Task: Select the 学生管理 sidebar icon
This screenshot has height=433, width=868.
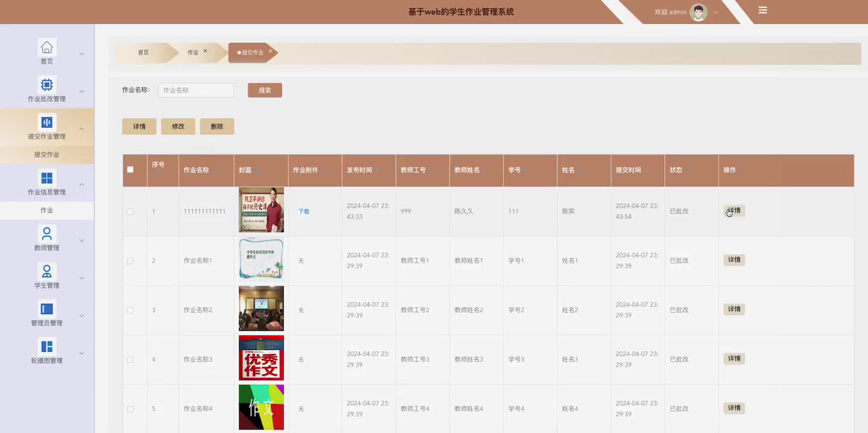Action: tap(46, 271)
